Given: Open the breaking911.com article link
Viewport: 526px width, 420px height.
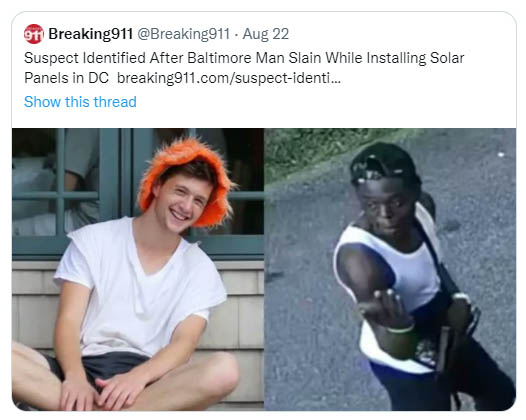Looking at the screenshot, I should [229, 78].
